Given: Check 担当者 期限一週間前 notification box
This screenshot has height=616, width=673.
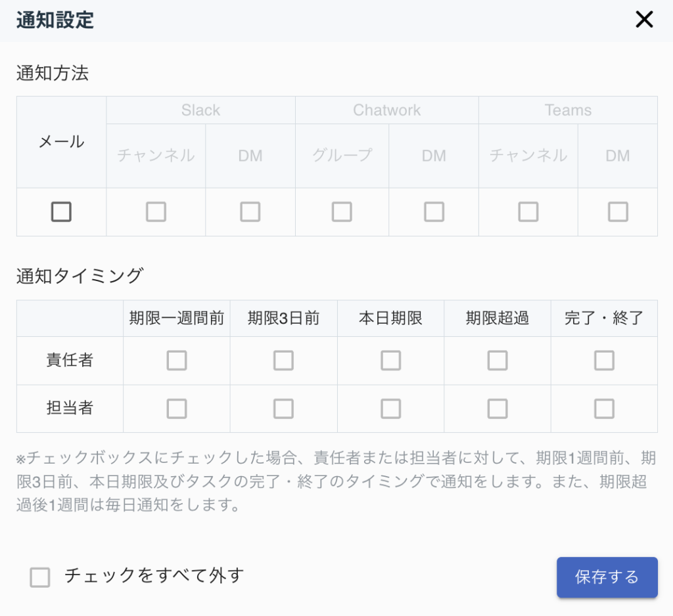Looking at the screenshot, I should 177,408.
